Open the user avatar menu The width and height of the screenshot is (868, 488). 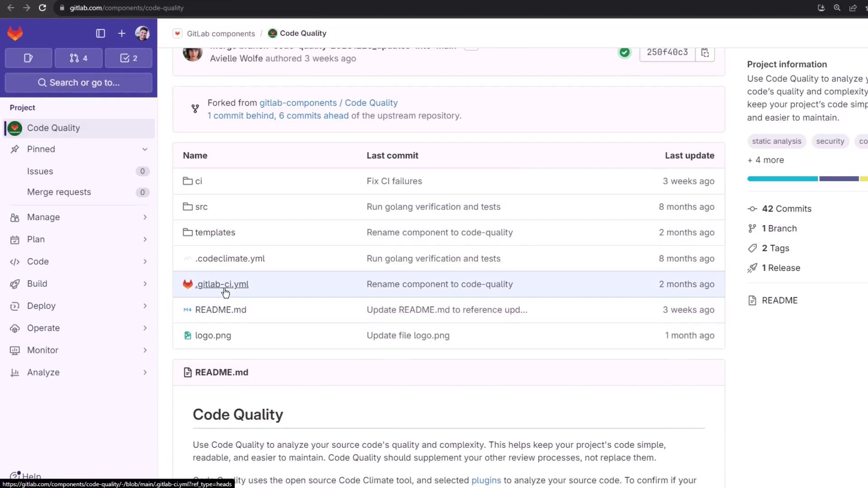point(142,33)
